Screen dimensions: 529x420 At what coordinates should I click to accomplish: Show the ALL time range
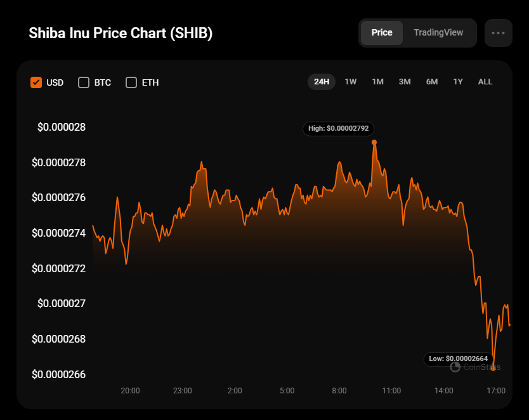[x=485, y=82]
